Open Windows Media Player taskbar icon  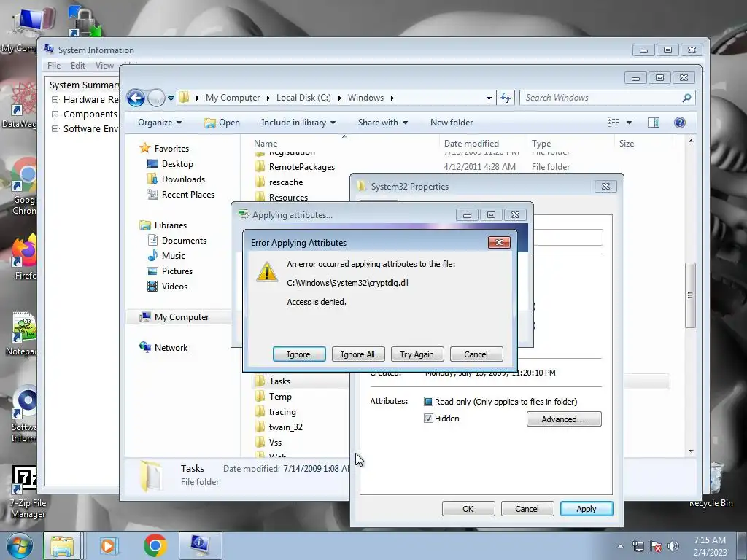click(x=109, y=545)
